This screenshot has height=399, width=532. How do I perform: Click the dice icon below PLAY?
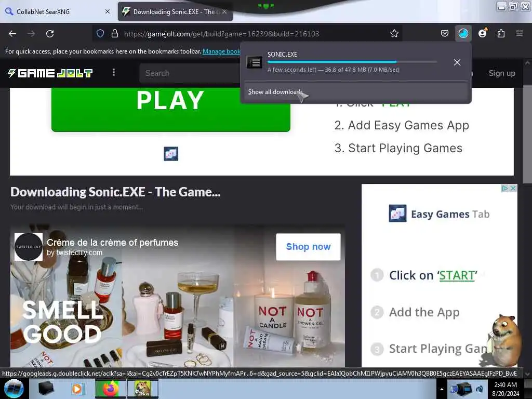point(170,154)
